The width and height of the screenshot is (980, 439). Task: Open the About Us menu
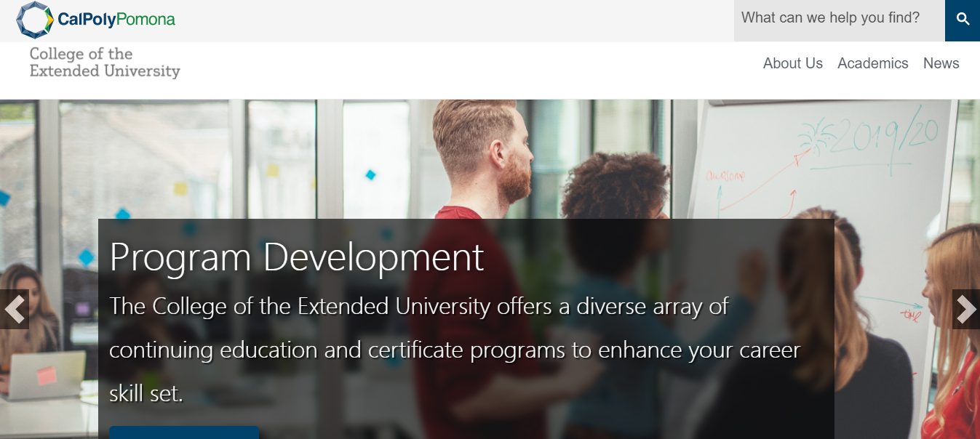pos(792,63)
